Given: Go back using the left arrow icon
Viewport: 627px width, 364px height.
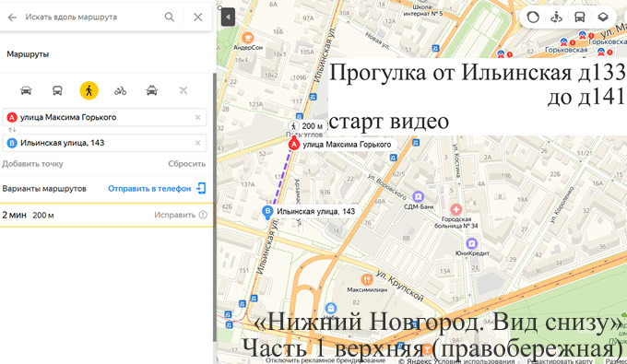Looking at the screenshot, I should [12, 18].
